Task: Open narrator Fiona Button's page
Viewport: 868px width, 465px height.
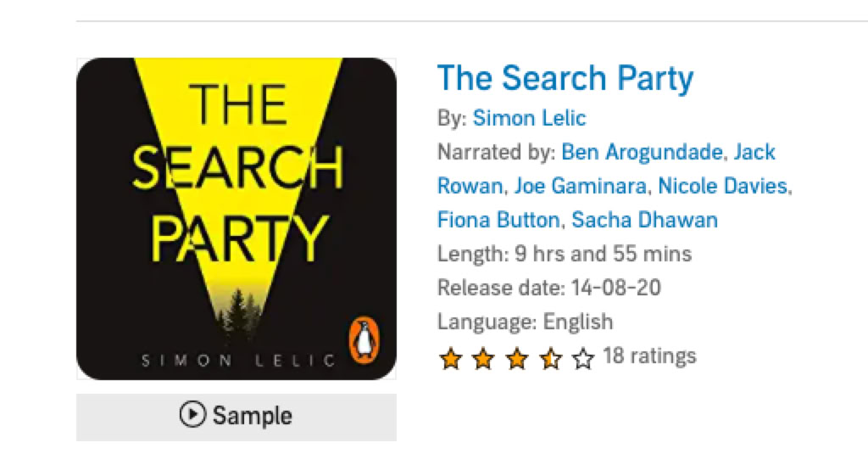Action: (x=498, y=220)
